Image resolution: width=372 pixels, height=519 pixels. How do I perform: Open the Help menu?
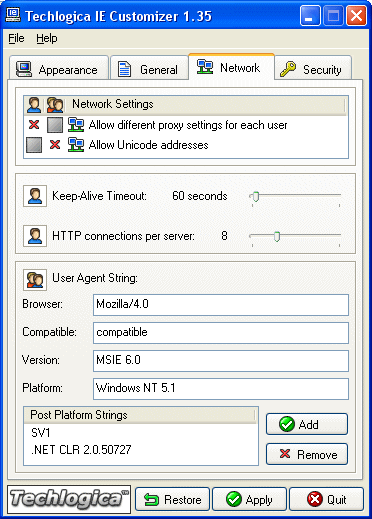47,38
